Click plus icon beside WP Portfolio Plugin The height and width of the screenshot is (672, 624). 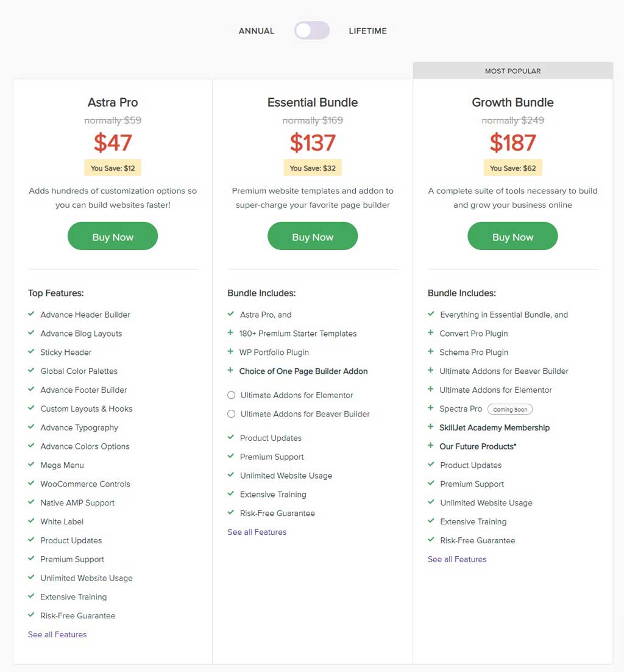click(230, 351)
